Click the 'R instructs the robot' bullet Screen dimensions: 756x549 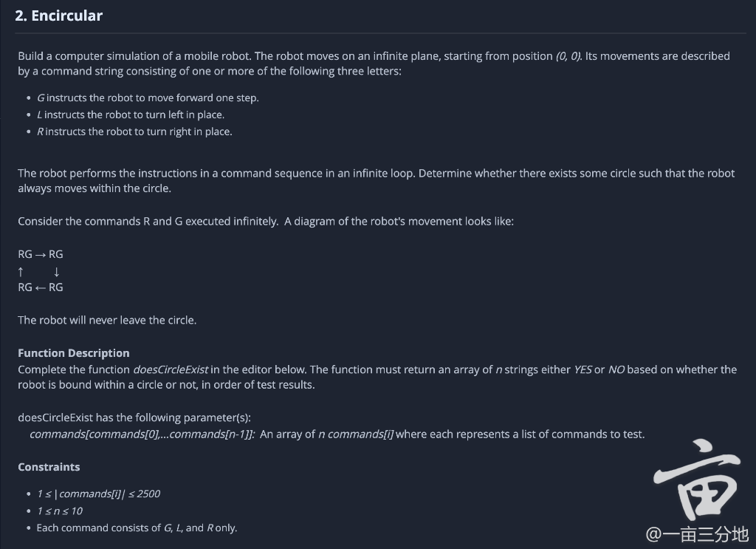(x=134, y=132)
